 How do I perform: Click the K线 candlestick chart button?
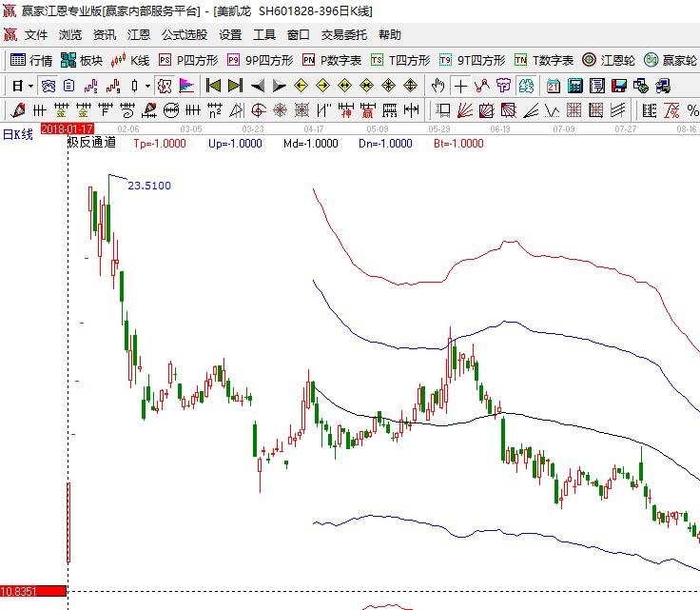coord(130,60)
